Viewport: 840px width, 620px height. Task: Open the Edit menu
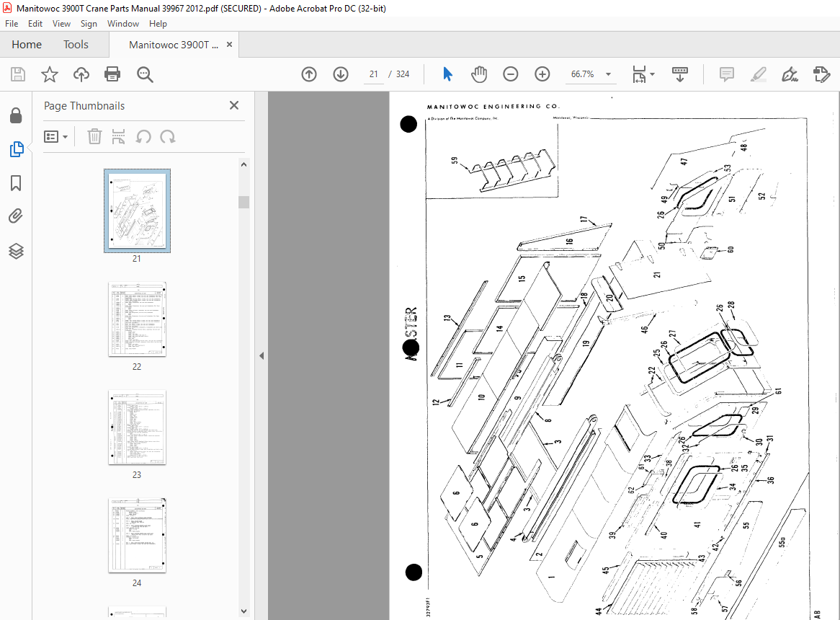click(x=35, y=24)
